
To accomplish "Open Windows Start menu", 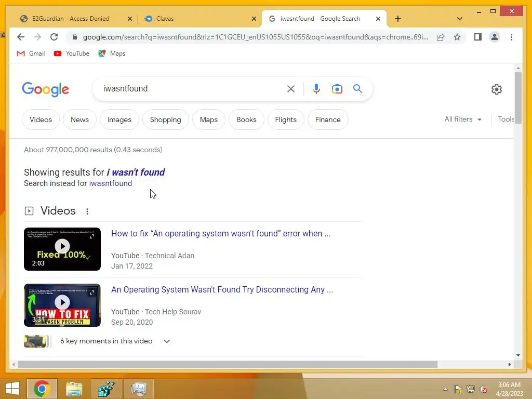I will [x=12, y=389].
